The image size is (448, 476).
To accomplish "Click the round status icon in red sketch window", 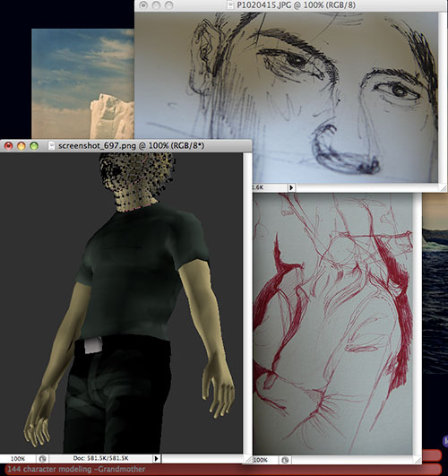I will 285,460.
